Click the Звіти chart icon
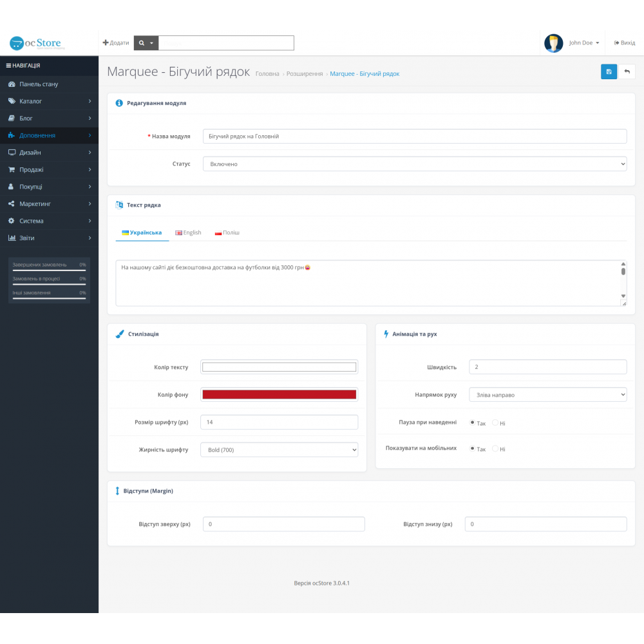 (x=12, y=238)
